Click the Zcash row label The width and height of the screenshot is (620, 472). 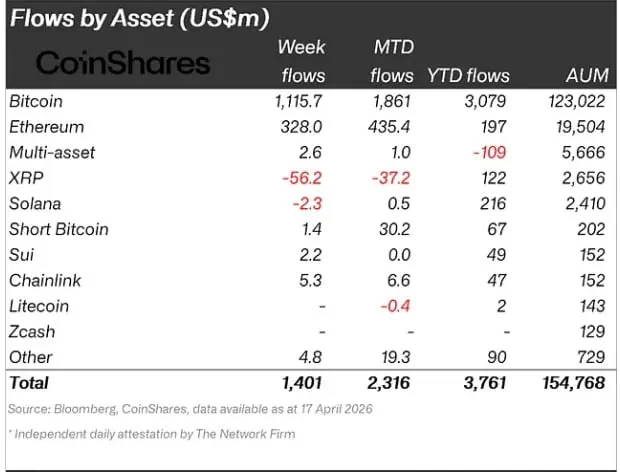tap(32, 331)
